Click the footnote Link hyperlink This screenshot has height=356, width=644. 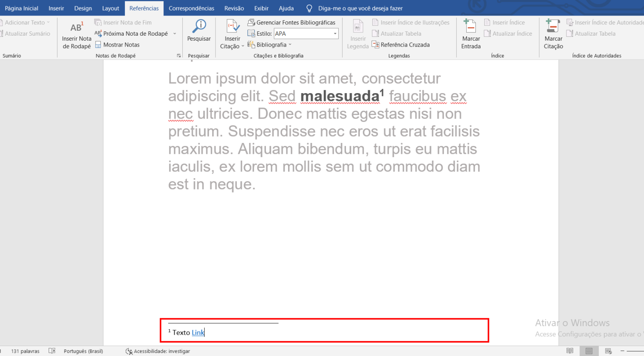click(x=198, y=333)
